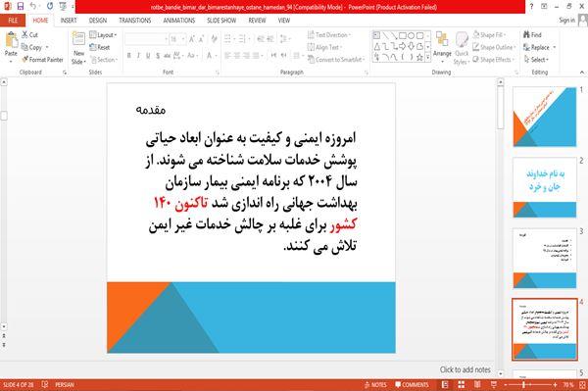Toggle numbered list
Screen dimensions: 588x391
pyautogui.click(x=243, y=39)
